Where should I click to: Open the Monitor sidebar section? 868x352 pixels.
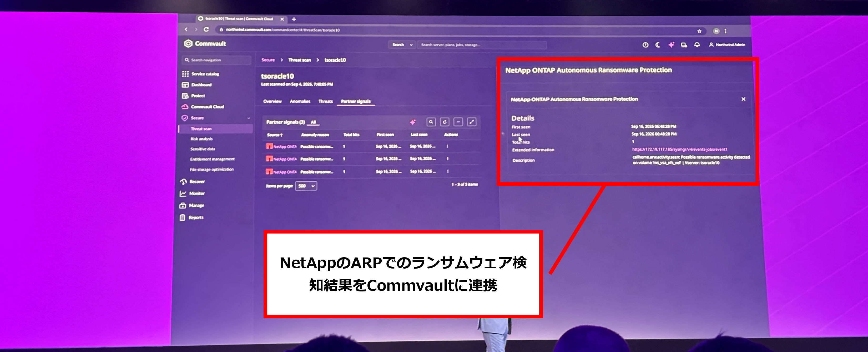pos(192,194)
